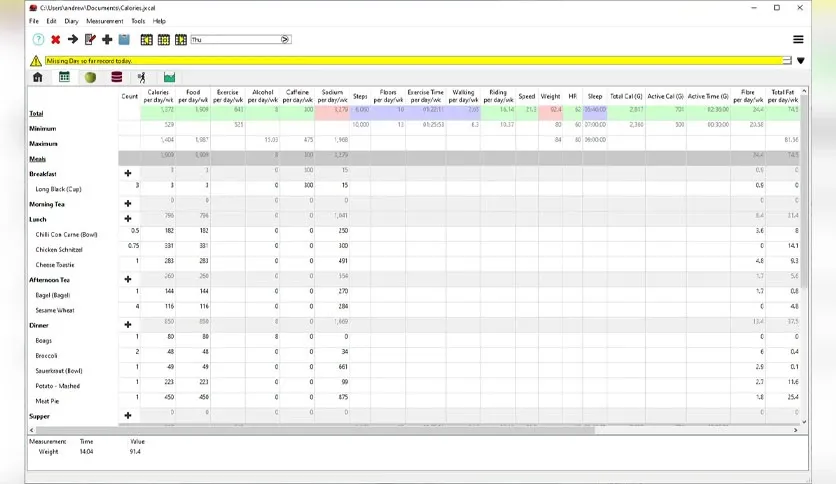Open the hamburger menu icon

click(798, 39)
